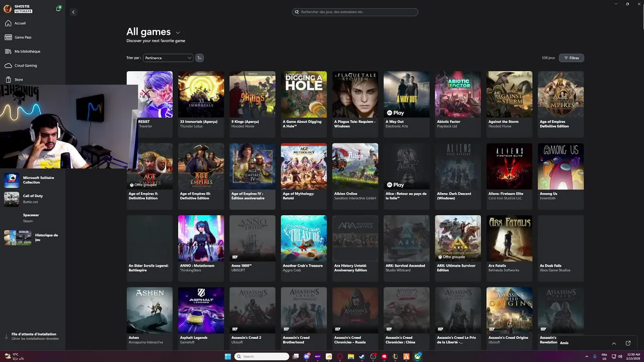Open Abiotic Factor game cover

(458, 94)
